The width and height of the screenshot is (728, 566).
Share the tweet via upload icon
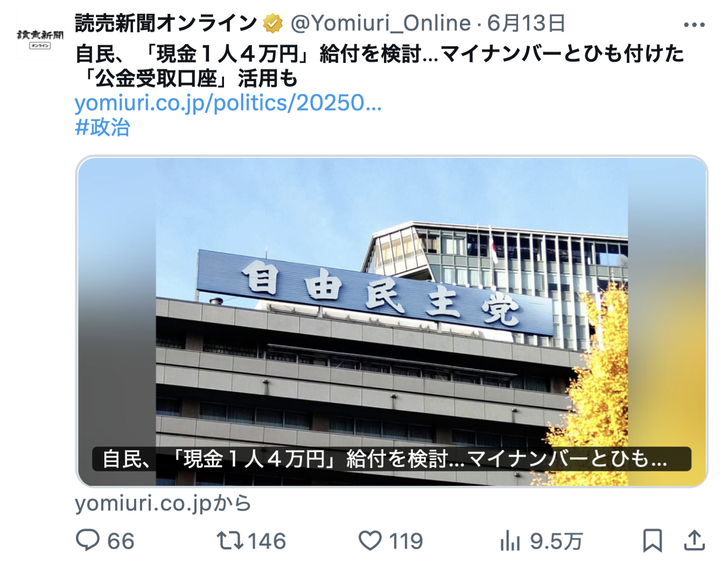click(695, 541)
